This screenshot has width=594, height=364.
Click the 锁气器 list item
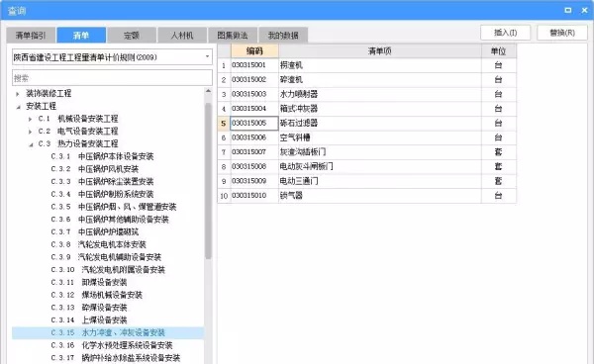pos(380,195)
